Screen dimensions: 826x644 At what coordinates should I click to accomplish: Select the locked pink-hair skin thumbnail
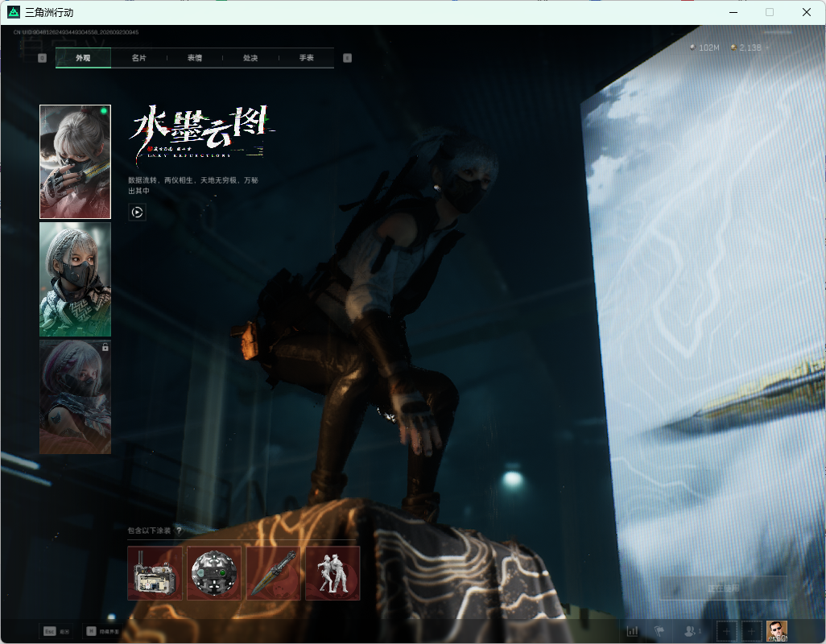tap(76, 397)
